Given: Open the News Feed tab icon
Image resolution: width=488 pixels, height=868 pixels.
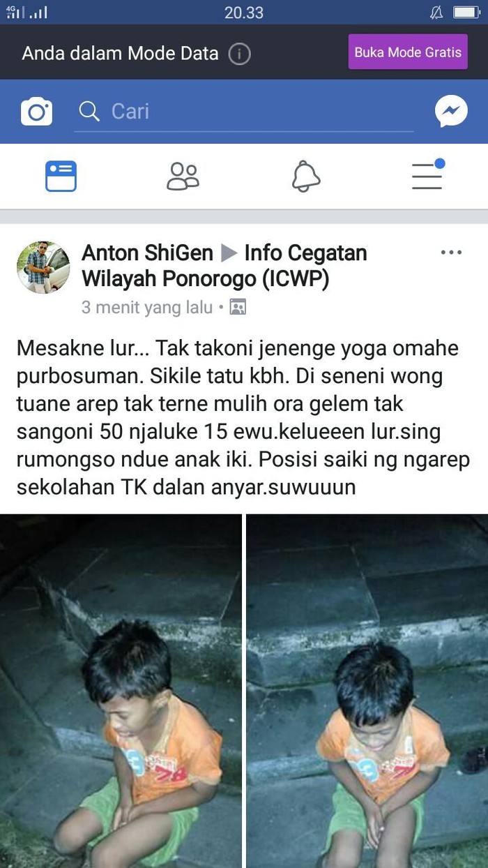Looking at the screenshot, I should pyautogui.click(x=61, y=176).
